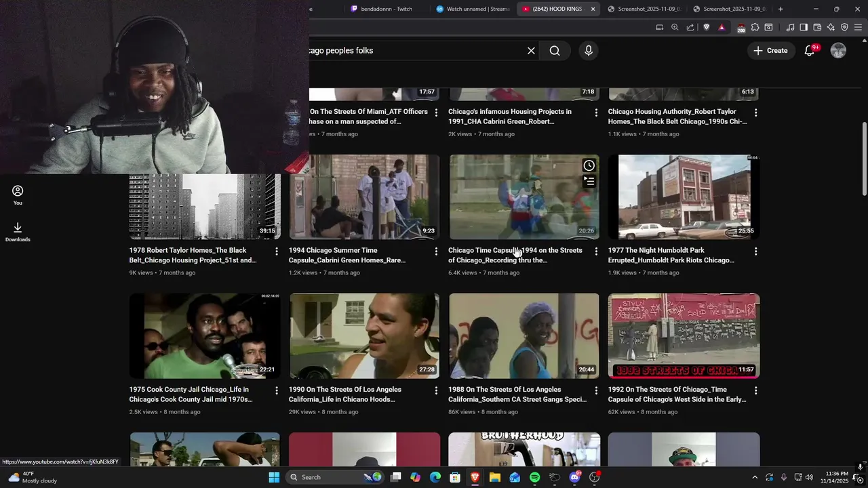Screen dimensions: 868x488
Task: Open Microsoft Store from the taskbar
Action: point(455,477)
